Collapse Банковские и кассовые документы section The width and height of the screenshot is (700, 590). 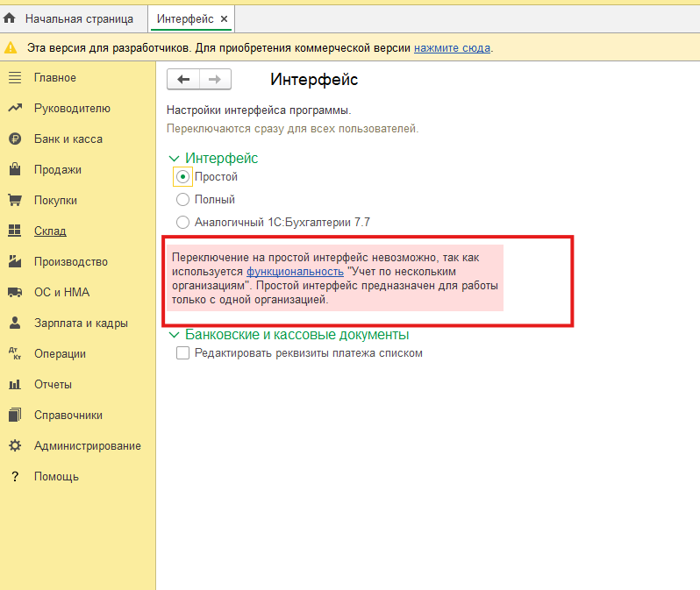[x=173, y=335]
